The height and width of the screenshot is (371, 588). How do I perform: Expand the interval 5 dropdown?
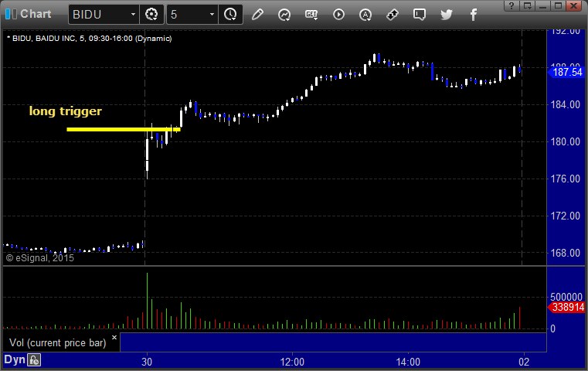[x=212, y=14]
